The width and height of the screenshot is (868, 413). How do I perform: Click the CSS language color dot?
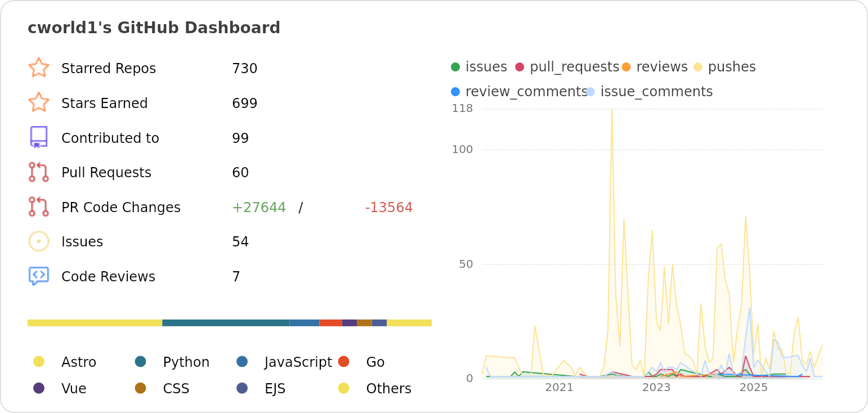point(141,388)
